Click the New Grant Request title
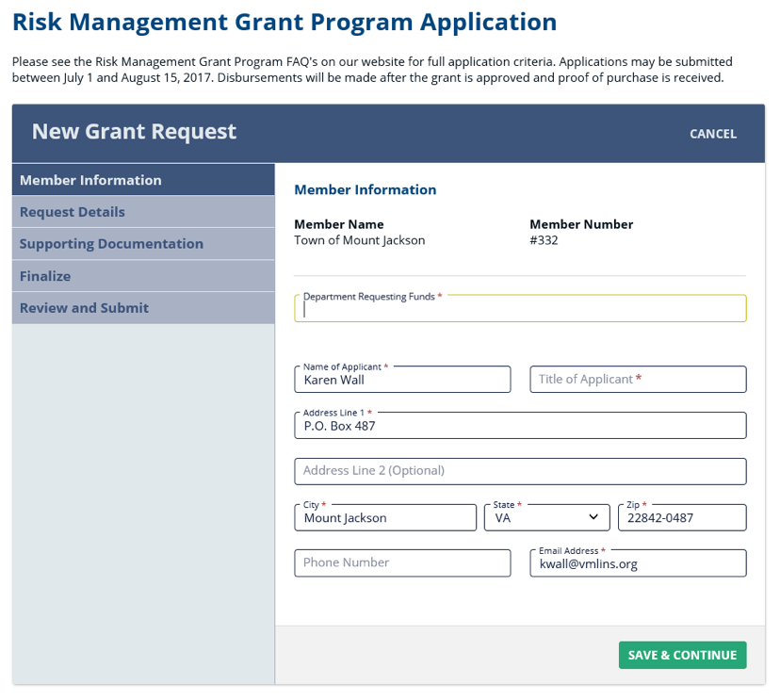780x700 pixels. (134, 132)
